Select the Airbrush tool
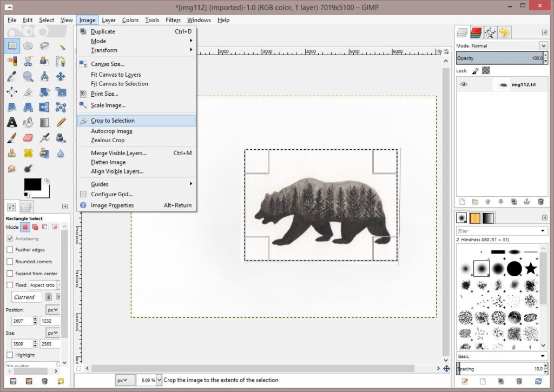The height and width of the screenshot is (392, 554). click(x=44, y=138)
